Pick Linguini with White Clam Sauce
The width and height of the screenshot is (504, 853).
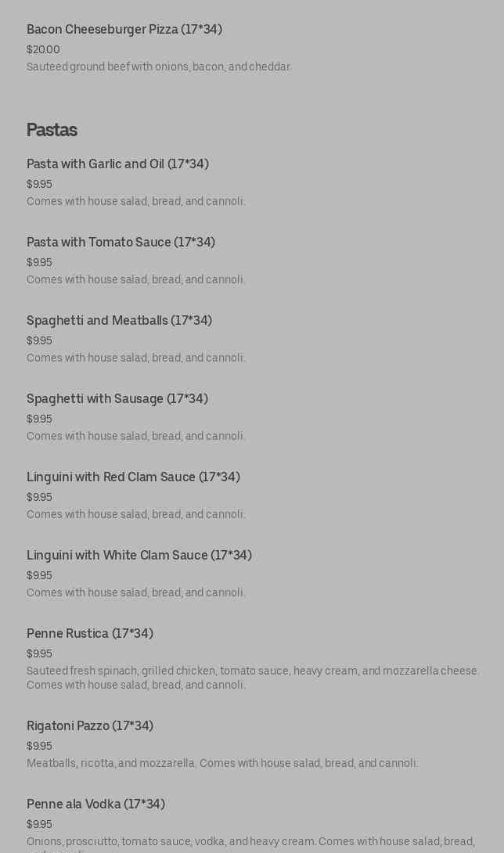[x=139, y=556]
